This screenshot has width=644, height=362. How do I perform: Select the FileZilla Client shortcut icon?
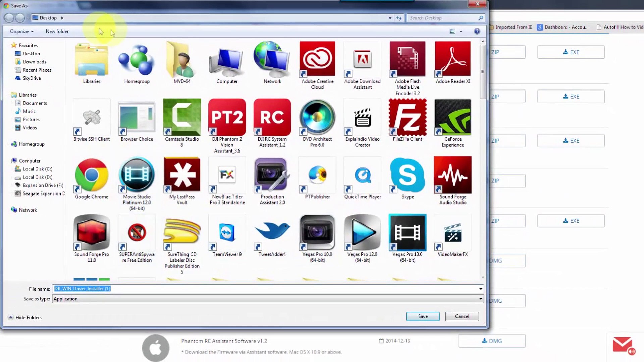point(408,117)
